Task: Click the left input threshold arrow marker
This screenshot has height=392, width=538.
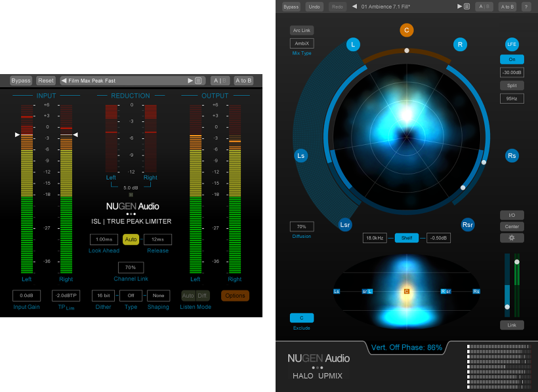Action: pyautogui.click(x=17, y=135)
